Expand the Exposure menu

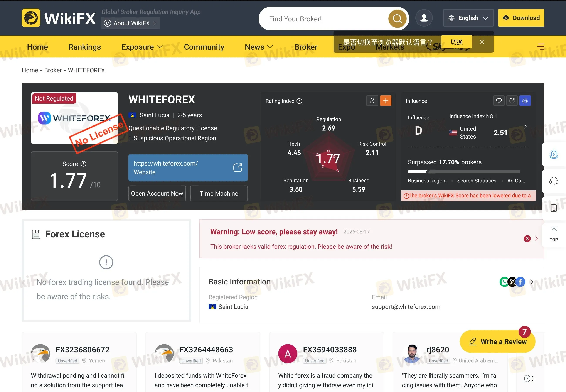[x=142, y=47]
